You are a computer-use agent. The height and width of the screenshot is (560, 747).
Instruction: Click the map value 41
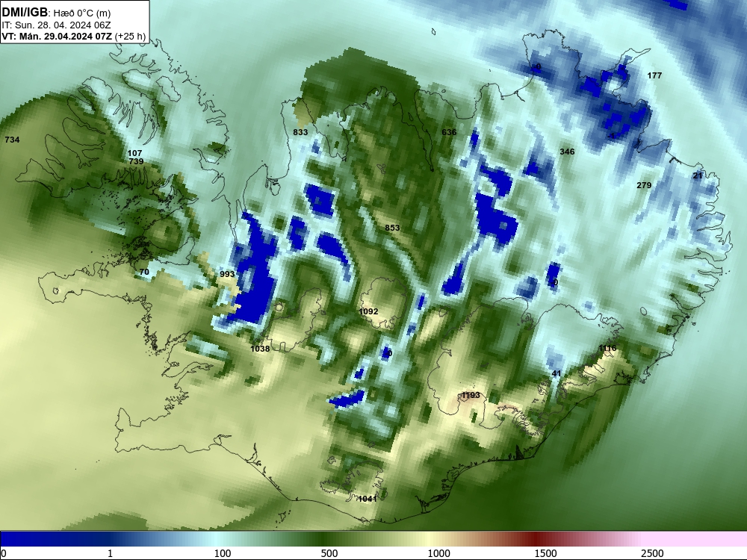tap(557, 373)
